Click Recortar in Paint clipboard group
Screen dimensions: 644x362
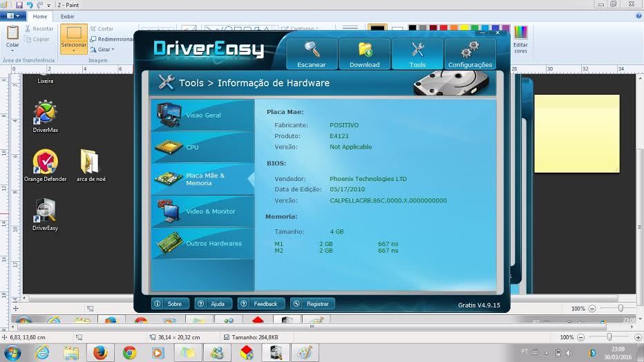tap(39, 29)
